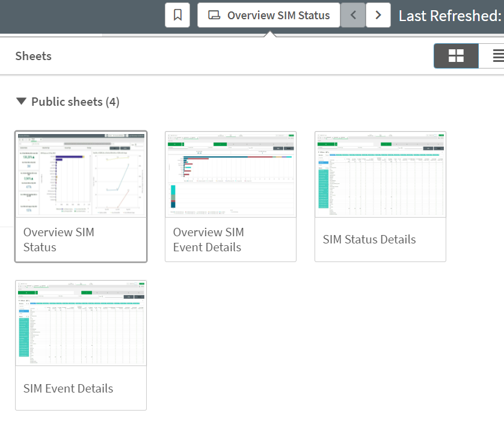The height and width of the screenshot is (428, 504).
Task: Select the SIM Status Details sheet
Action: [x=380, y=196]
